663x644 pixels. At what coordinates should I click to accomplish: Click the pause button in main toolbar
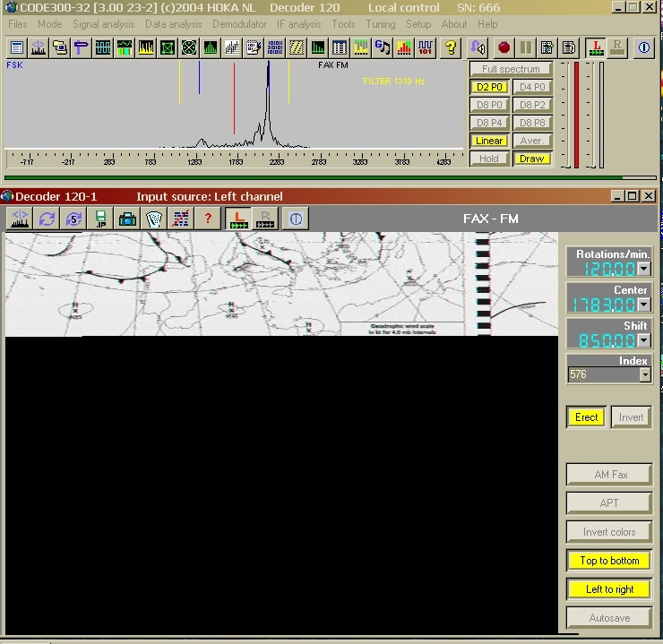[x=526, y=47]
